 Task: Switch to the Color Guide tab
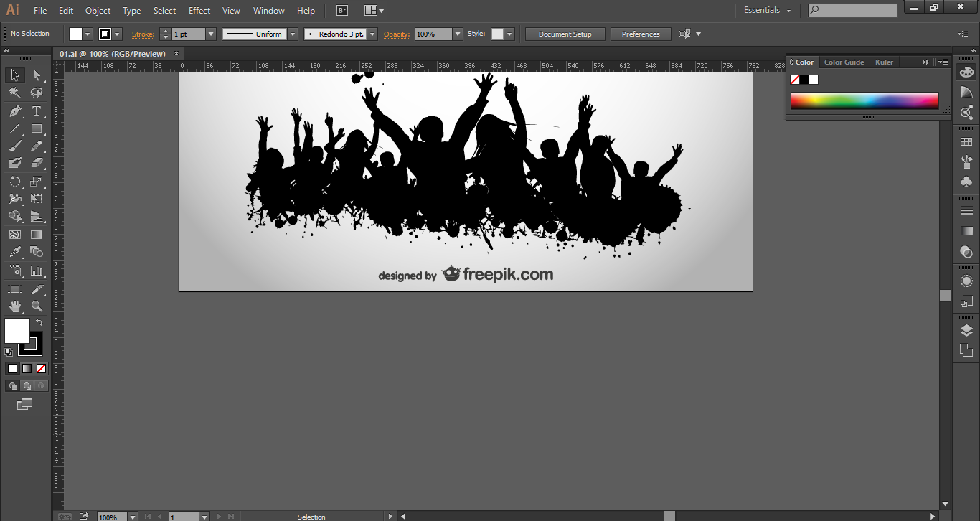point(844,62)
